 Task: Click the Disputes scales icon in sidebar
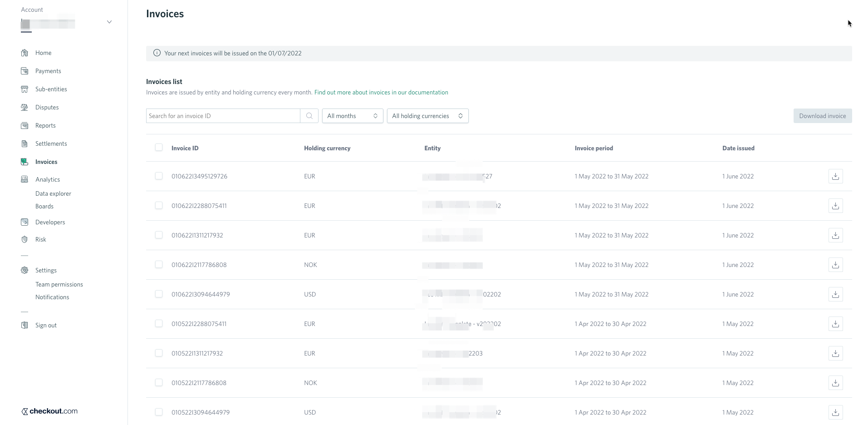[x=25, y=107]
